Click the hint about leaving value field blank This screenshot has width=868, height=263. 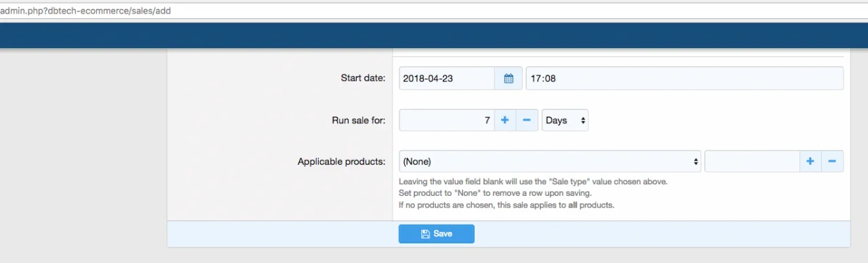tap(533, 182)
